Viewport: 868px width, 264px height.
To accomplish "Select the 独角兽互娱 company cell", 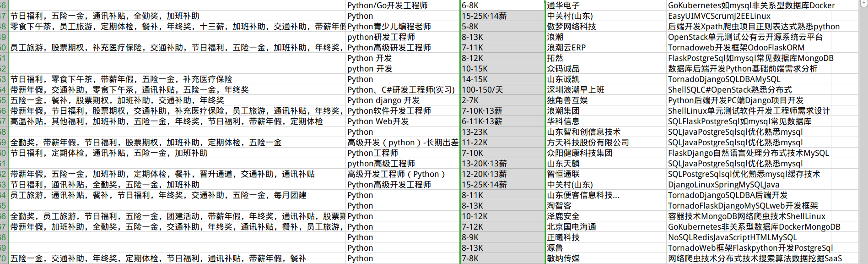I will coord(606,100).
